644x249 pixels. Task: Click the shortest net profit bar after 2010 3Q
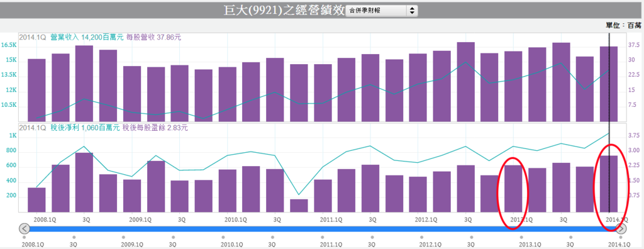(x=299, y=206)
